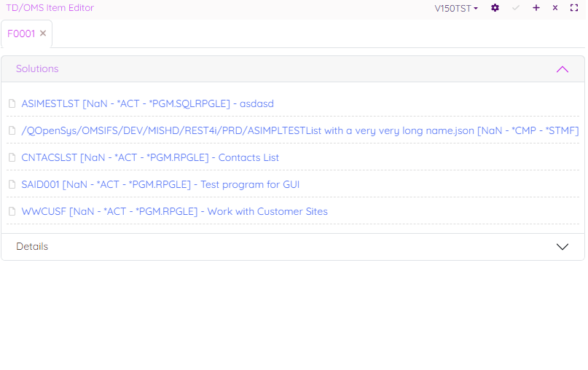Toggle fullscreen mode with the expand icon
The height and width of the screenshot is (370, 588).
[x=574, y=8]
